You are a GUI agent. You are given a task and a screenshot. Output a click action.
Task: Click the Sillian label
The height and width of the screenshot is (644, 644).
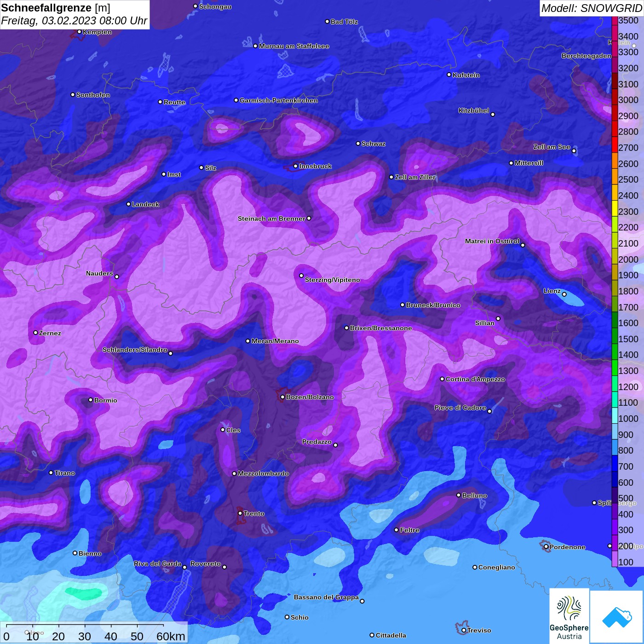click(485, 323)
